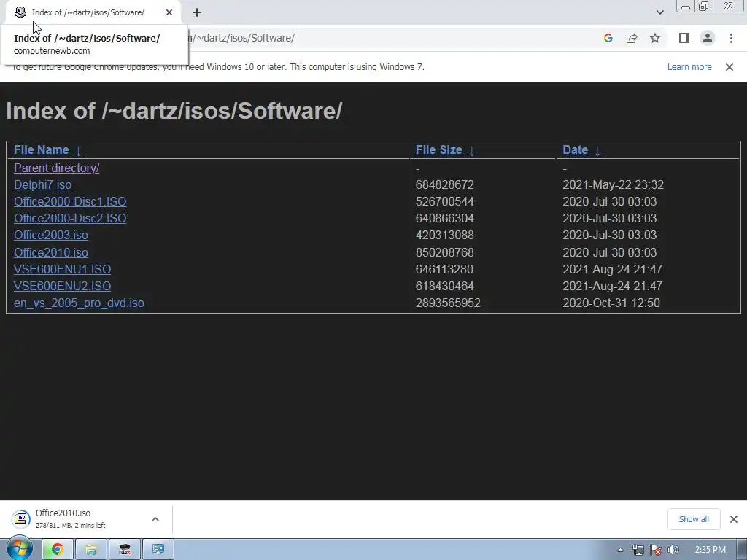
Task: Open the tab search chevron at top right
Action: coord(659,13)
